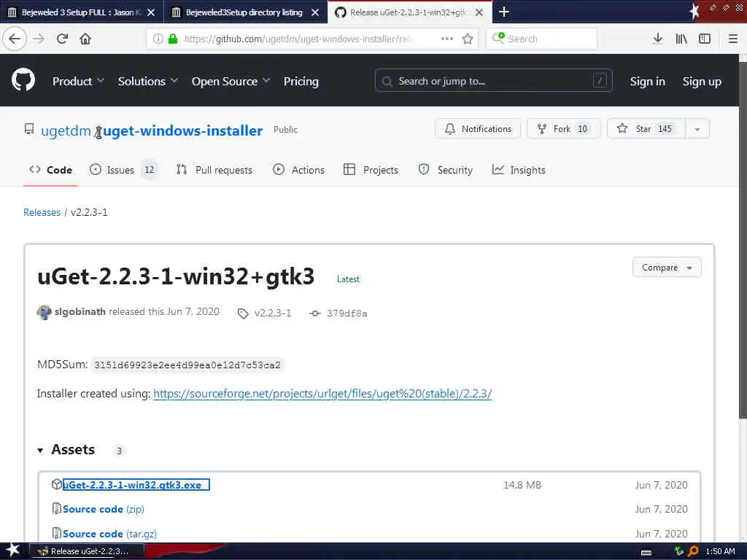Open the Issues tab
This screenshot has width=747, height=560.
pyautogui.click(x=123, y=170)
